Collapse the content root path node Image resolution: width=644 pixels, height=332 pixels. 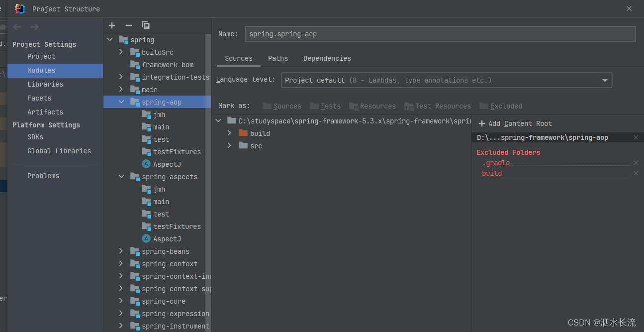pos(218,120)
